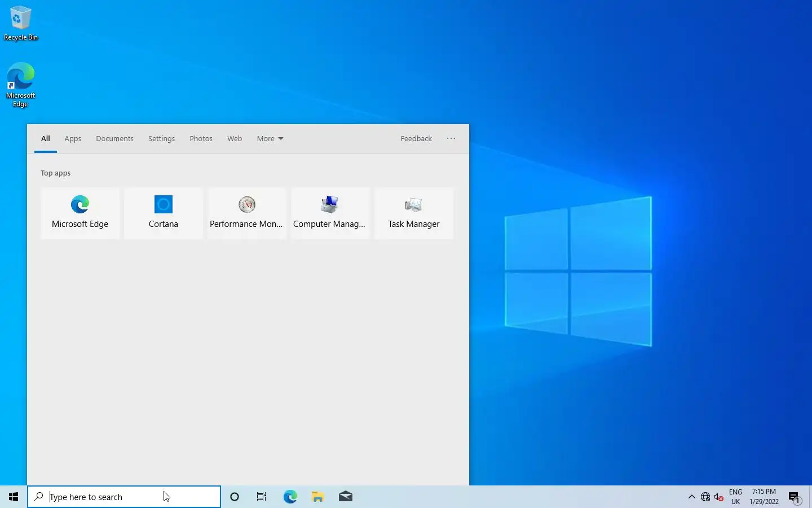Switch to the Apps tab
The height and width of the screenshot is (508, 812).
[x=73, y=139]
